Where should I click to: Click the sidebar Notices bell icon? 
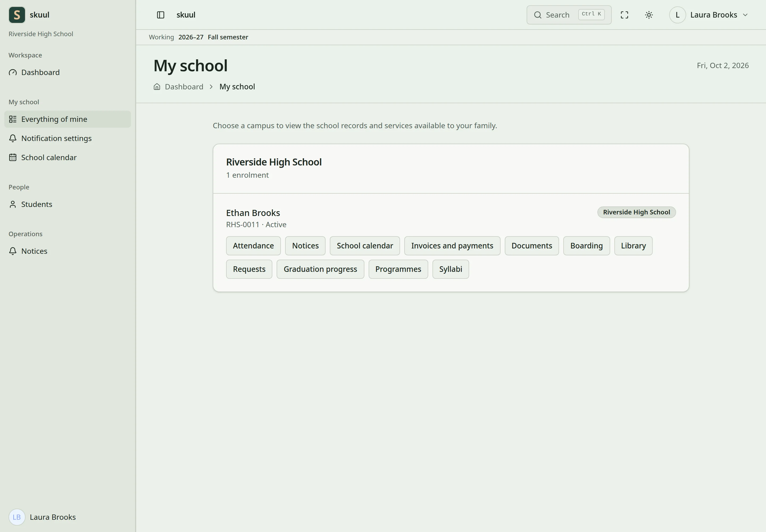click(13, 251)
